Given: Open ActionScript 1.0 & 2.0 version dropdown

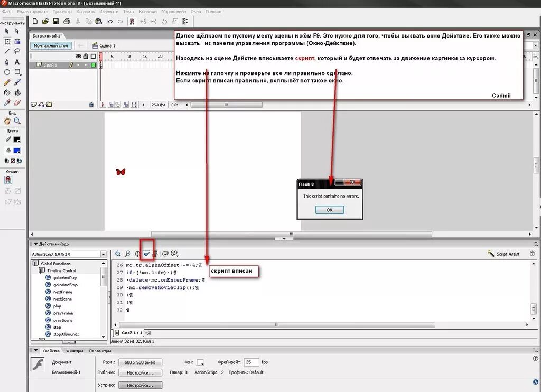Looking at the screenshot, I should coord(103,254).
